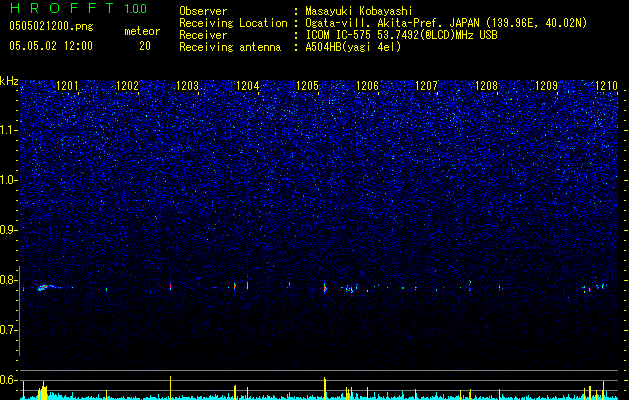The image size is (629, 400).
Task: Click the A504HB(yagi 4el) antenna text
Action: [353, 47]
